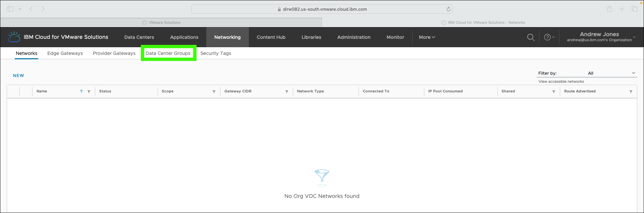Viewport: 644px width, 213px height.
Task: Filter the Route Advertised column
Action: click(631, 91)
